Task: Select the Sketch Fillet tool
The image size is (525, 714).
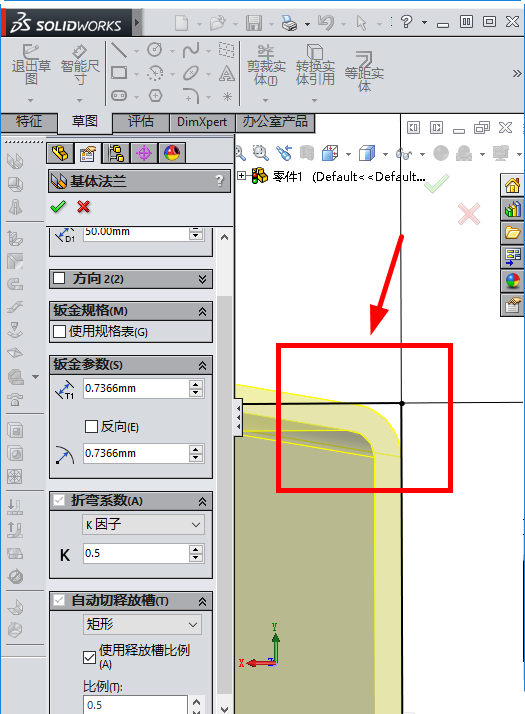Action: (191, 96)
